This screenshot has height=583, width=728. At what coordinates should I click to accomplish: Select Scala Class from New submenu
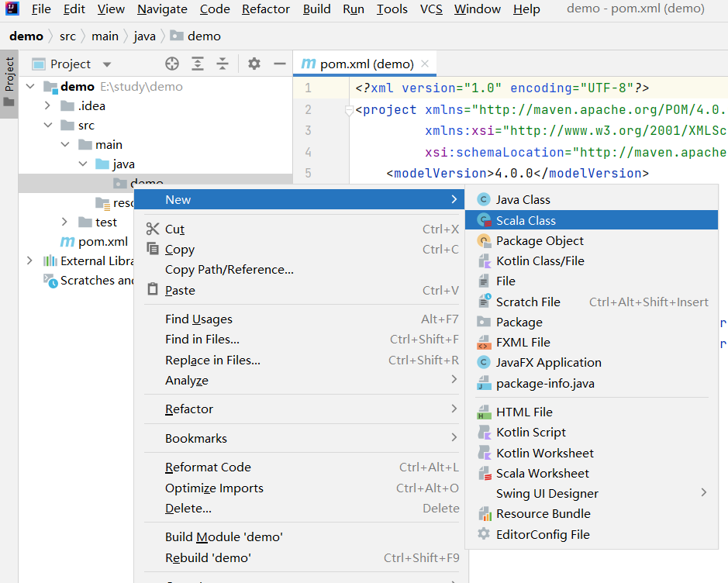click(526, 221)
